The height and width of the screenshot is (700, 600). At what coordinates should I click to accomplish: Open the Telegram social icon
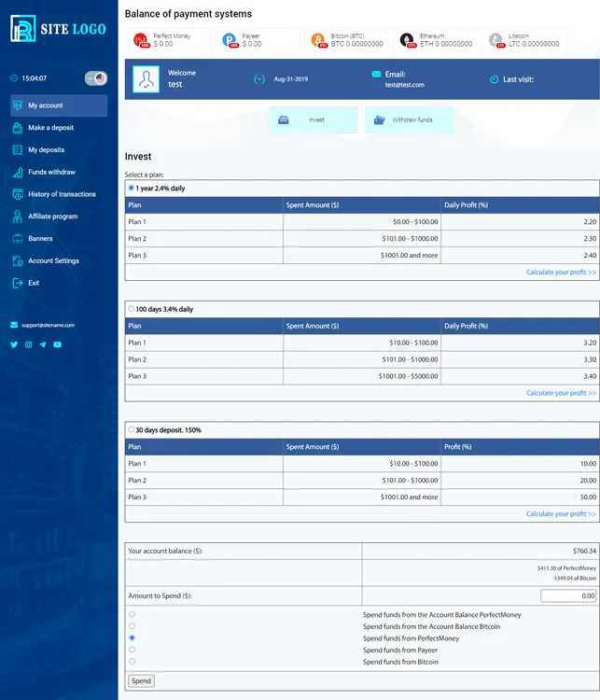(x=43, y=344)
